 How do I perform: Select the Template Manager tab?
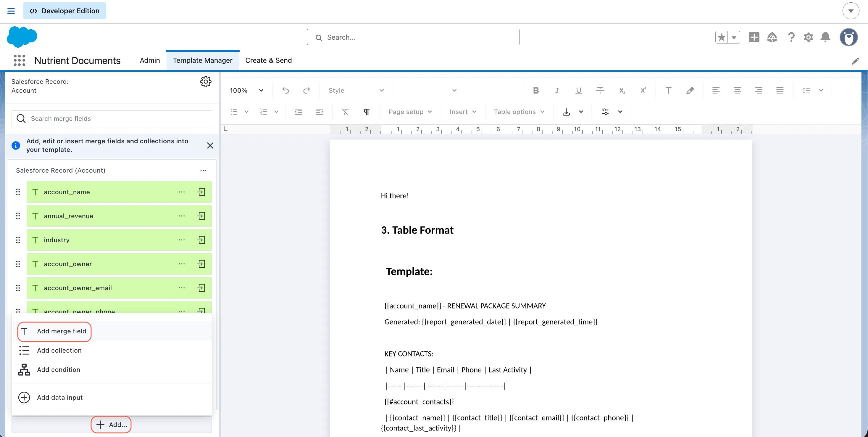203,60
